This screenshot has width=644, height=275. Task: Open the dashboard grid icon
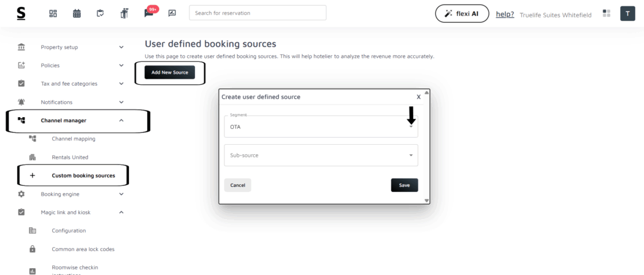click(53, 13)
